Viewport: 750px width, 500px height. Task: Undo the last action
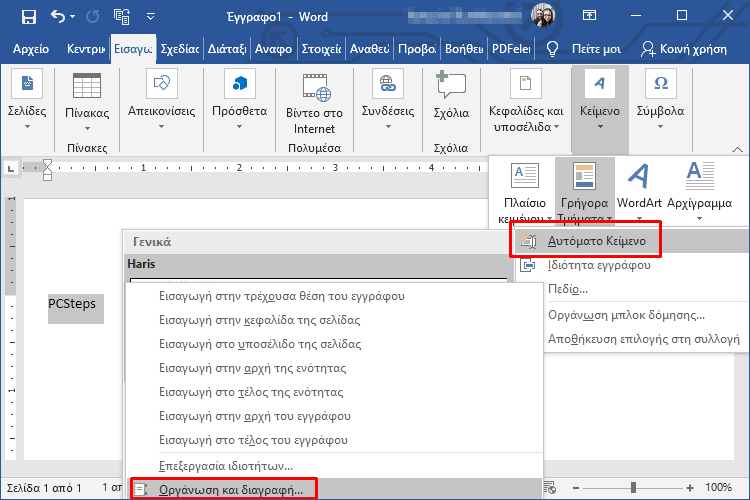tap(57, 17)
